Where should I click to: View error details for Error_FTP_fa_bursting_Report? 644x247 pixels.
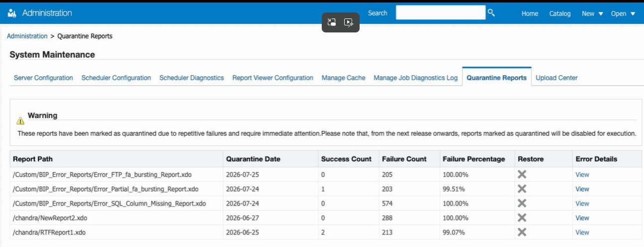pos(582,175)
